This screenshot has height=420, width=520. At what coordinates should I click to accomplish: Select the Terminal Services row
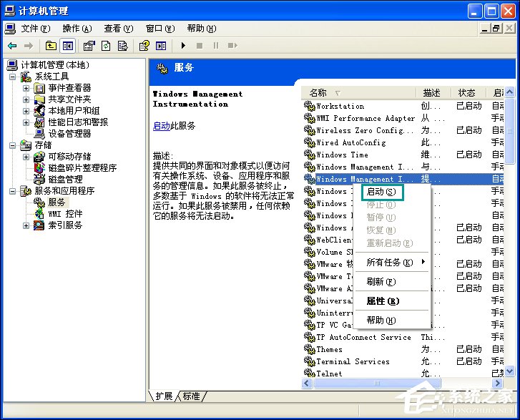[x=403, y=361]
